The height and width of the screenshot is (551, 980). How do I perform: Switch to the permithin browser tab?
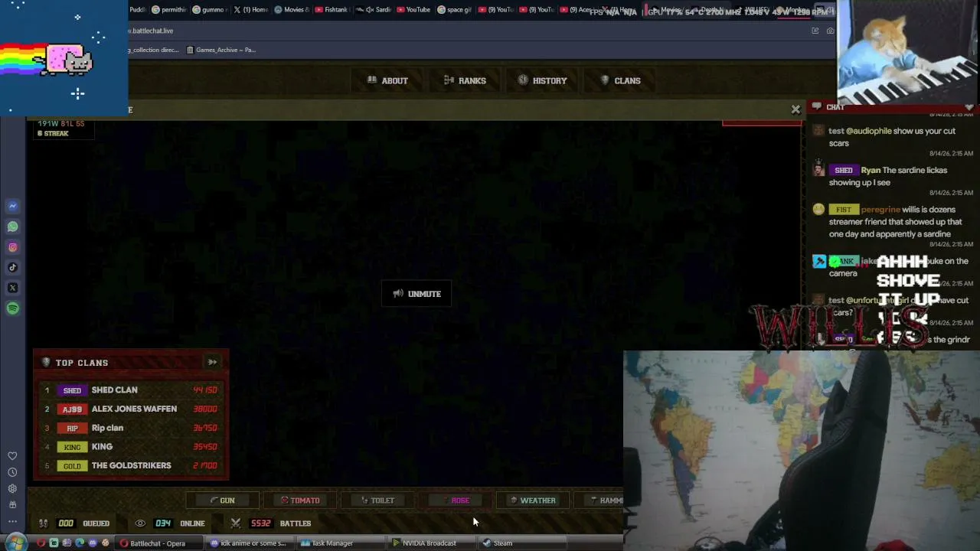(168, 10)
